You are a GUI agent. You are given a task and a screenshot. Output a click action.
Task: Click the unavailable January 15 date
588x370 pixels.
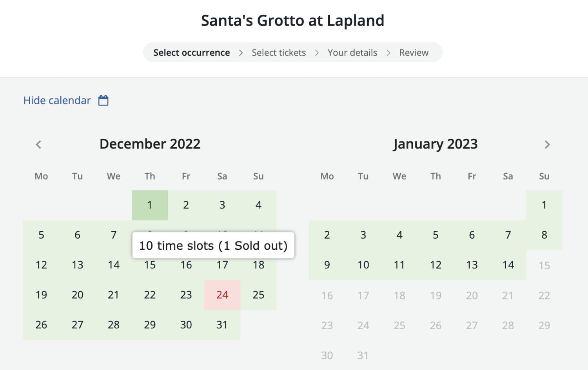[x=544, y=265]
